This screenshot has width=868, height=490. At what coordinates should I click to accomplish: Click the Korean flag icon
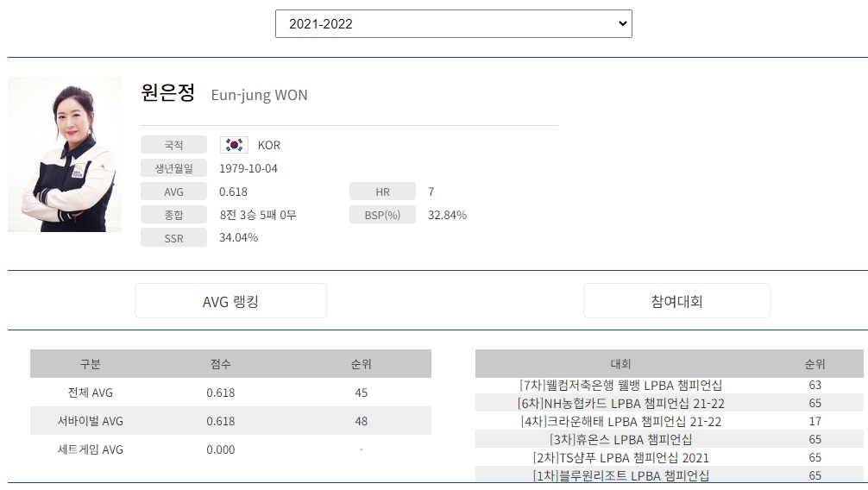click(234, 145)
